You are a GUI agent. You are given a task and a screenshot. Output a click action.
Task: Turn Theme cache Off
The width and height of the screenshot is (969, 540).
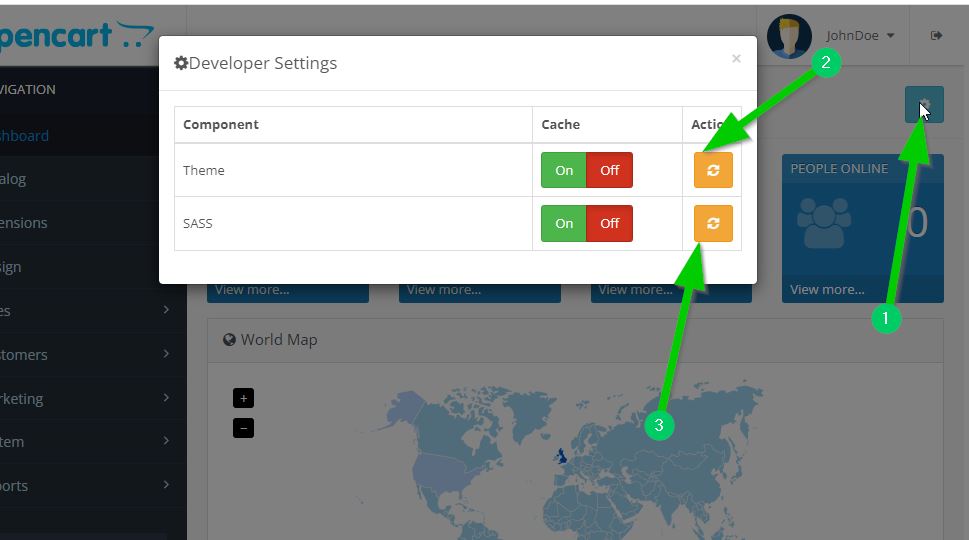click(x=610, y=170)
